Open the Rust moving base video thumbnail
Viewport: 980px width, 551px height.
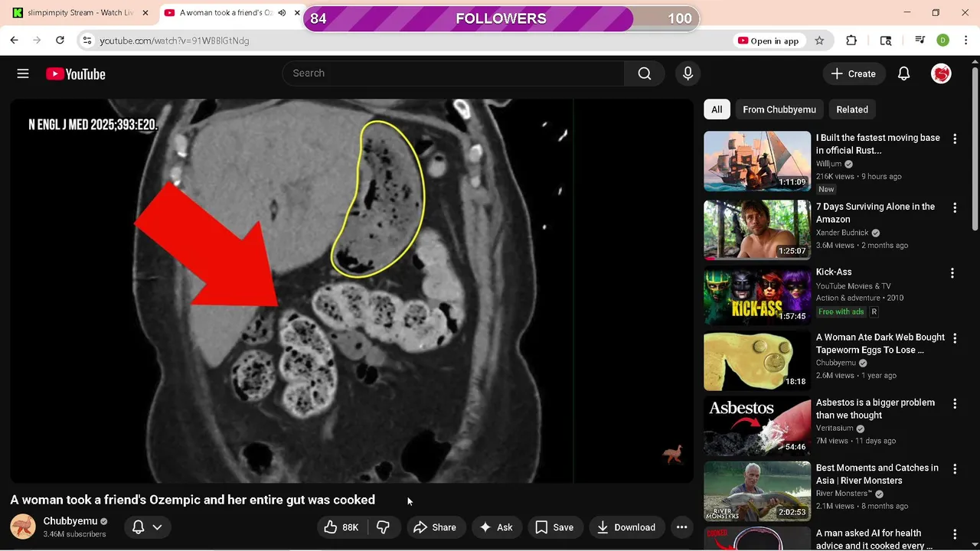point(757,161)
